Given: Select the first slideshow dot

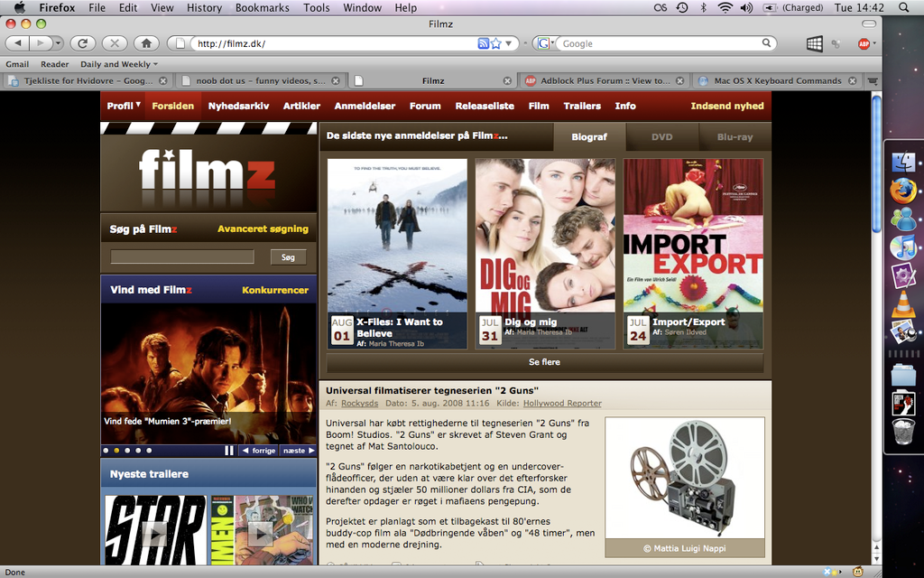Looking at the screenshot, I should (106, 451).
